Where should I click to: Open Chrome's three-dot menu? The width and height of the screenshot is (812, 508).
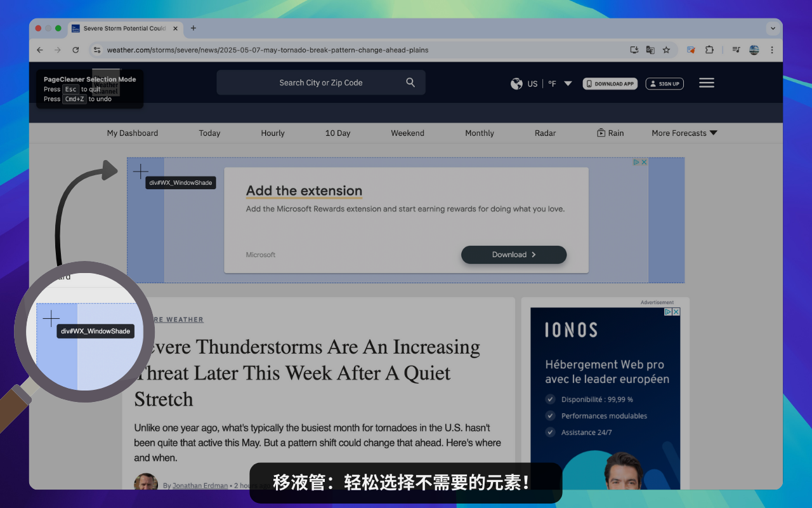[772, 50]
